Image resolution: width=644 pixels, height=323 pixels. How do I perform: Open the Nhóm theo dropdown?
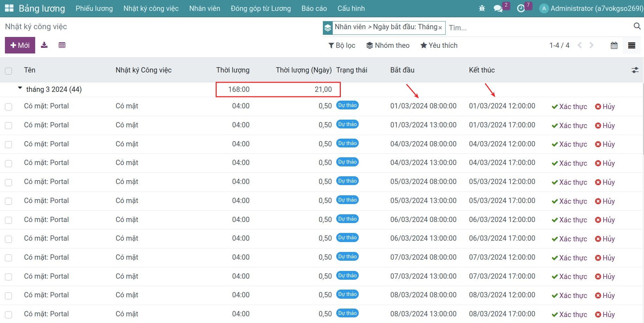[x=388, y=45]
